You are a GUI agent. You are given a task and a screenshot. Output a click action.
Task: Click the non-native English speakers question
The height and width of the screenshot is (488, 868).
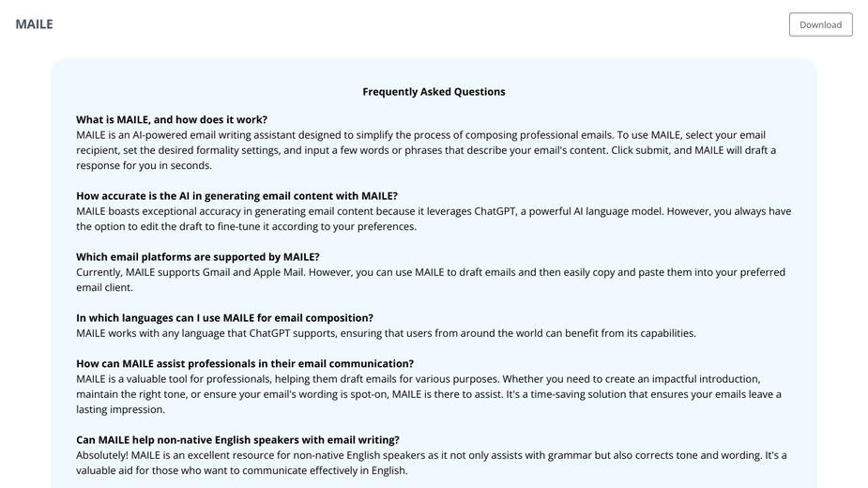(x=237, y=440)
